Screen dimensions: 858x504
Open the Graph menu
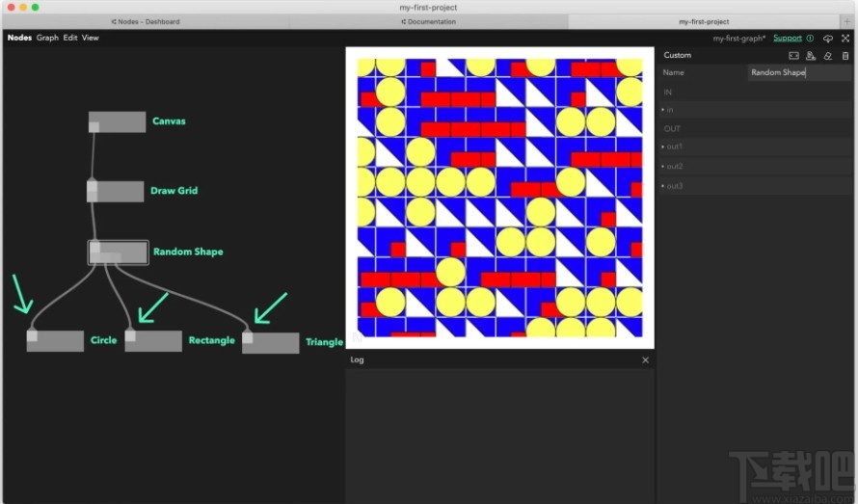pos(47,38)
